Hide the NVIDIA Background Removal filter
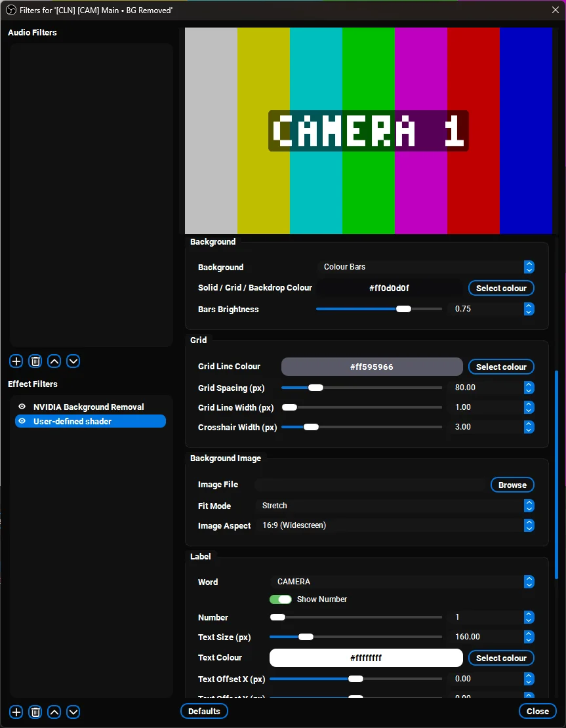Viewport: 566px width, 728px height. 22,406
